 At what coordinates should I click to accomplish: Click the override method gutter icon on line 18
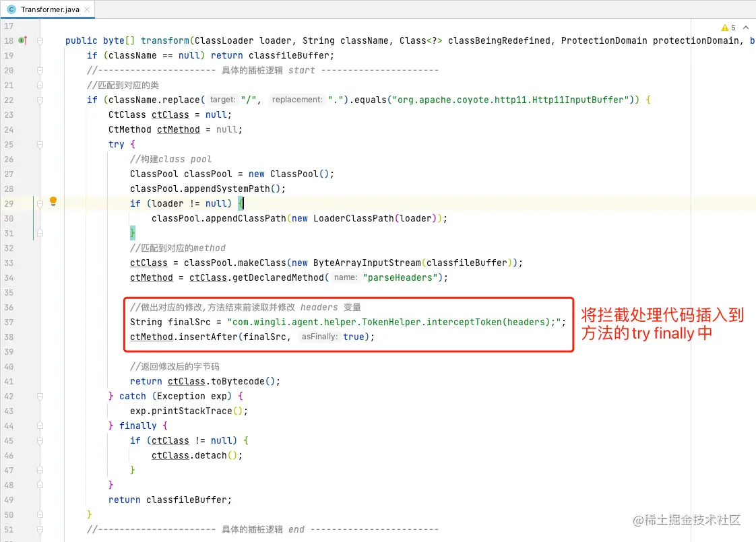[23, 40]
